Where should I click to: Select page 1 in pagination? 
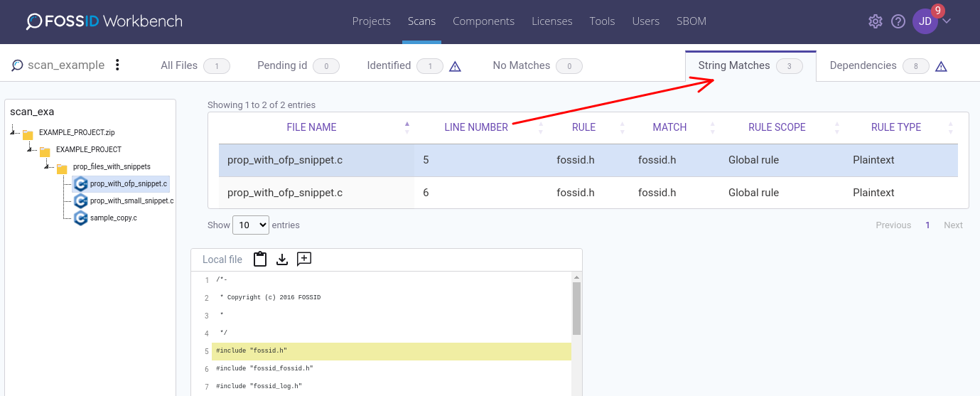click(x=927, y=225)
